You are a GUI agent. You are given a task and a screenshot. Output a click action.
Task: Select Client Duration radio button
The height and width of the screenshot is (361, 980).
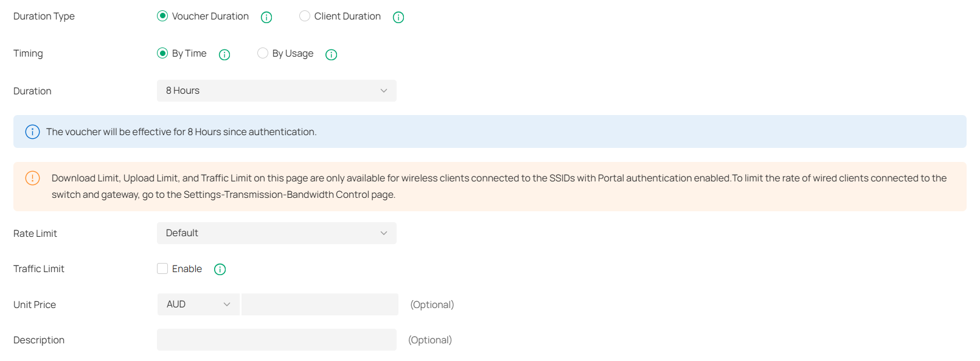305,16
